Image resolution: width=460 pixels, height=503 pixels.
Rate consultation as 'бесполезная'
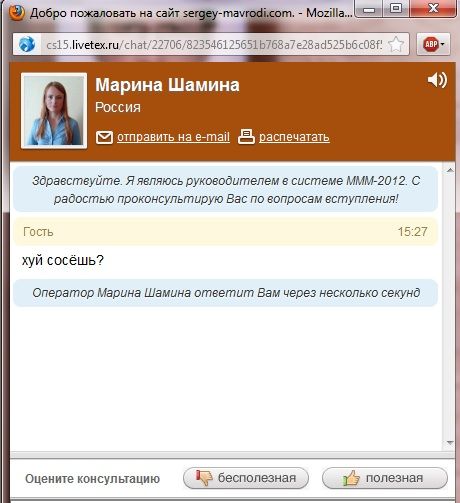point(246,478)
